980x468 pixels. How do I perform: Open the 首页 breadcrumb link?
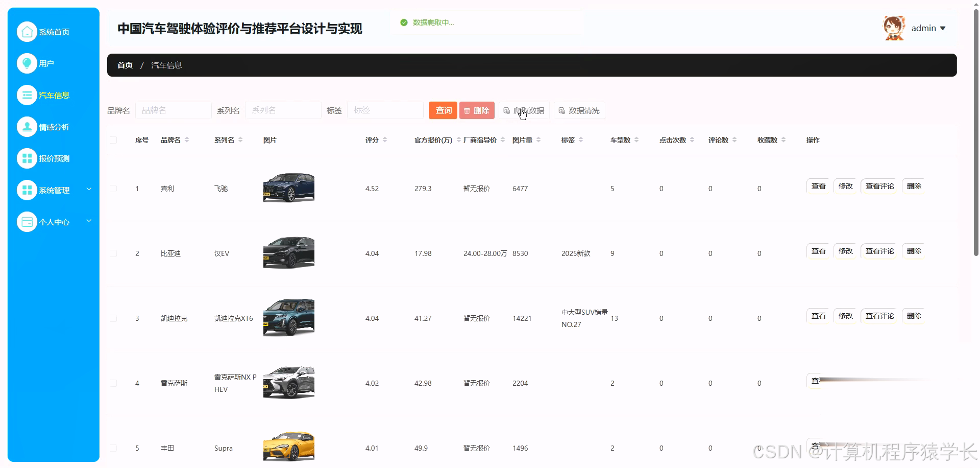(125, 65)
